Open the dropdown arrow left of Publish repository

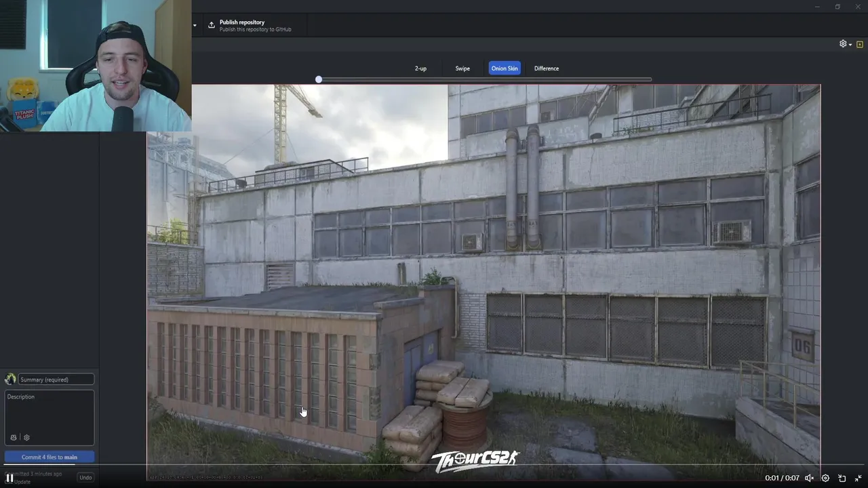(x=195, y=26)
